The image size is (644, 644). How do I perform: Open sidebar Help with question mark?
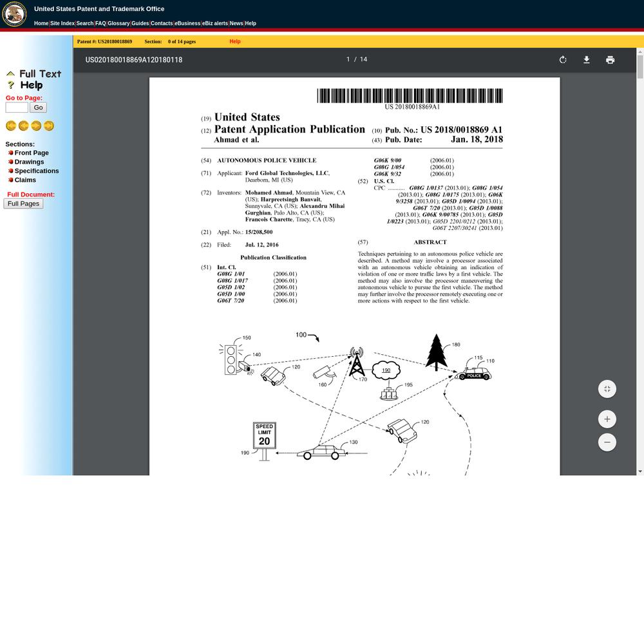(x=32, y=85)
